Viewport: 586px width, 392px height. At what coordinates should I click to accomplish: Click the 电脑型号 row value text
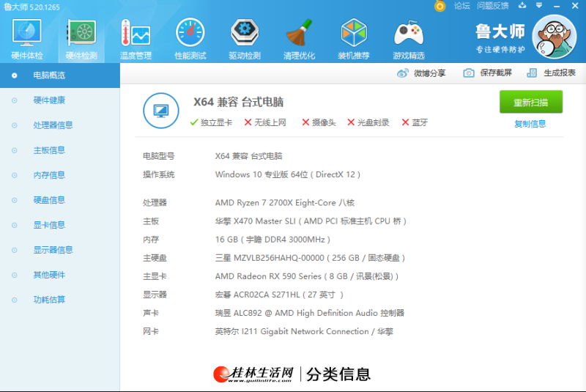[248, 156]
